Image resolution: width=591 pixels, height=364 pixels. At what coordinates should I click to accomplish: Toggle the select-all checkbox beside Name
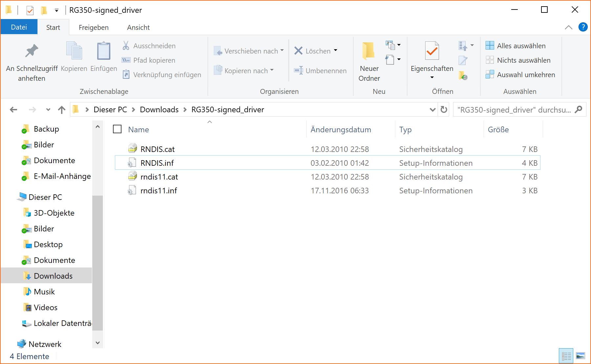pos(117,129)
